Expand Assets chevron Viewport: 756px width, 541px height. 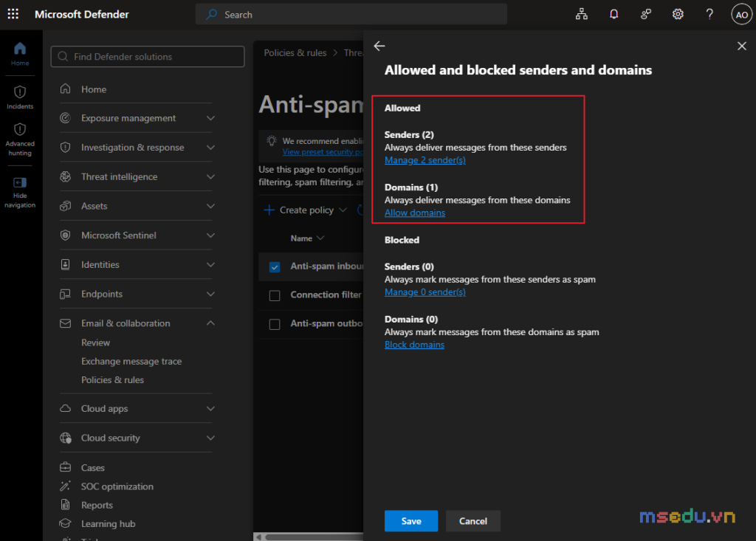(x=210, y=206)
